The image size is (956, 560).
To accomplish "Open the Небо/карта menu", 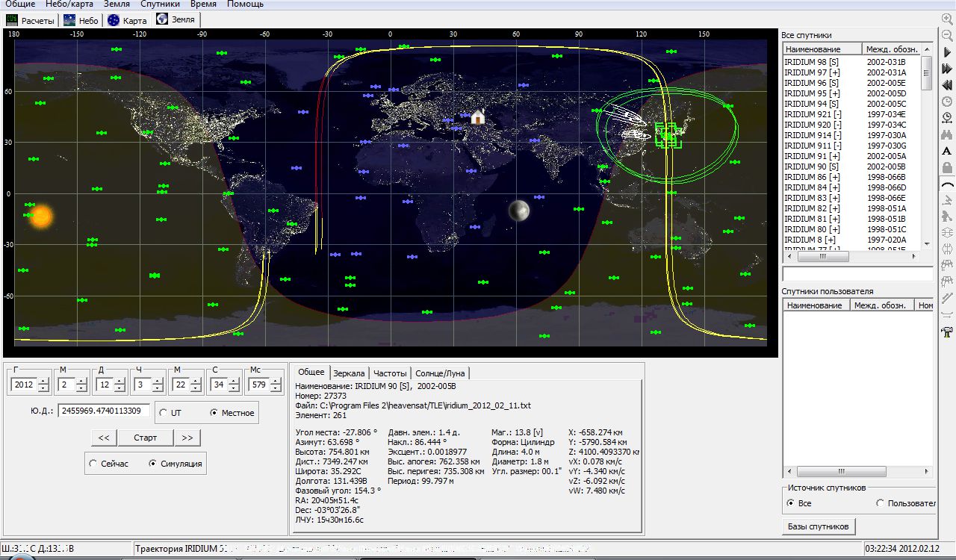I will point(69,4).
